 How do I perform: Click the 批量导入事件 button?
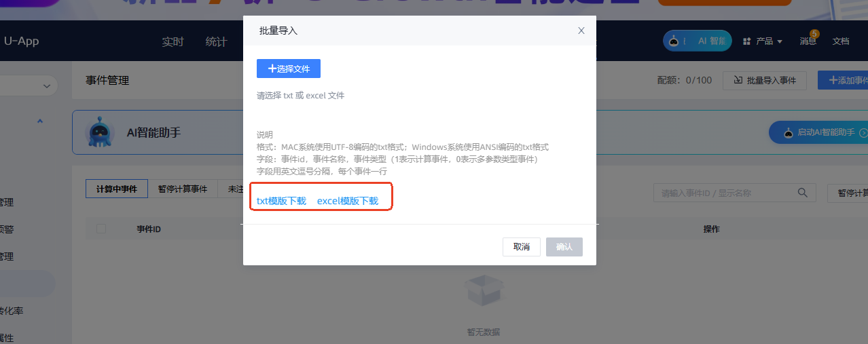[765, 80]
